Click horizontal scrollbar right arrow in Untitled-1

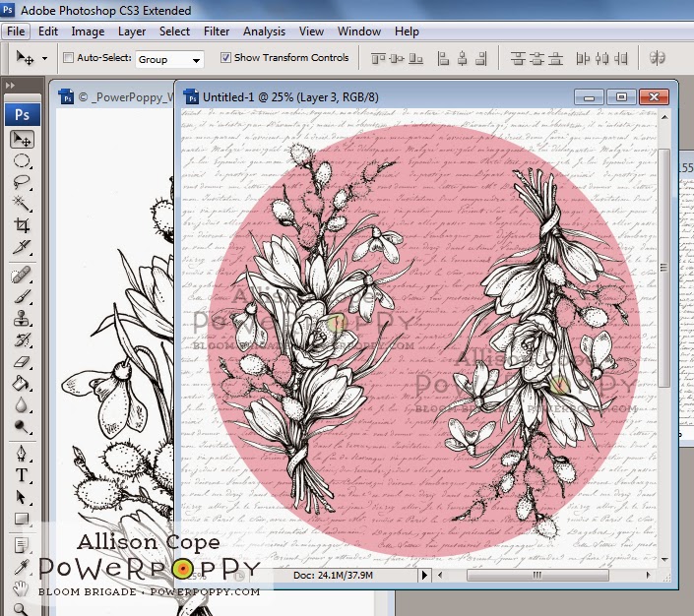[x=648, y=575]
